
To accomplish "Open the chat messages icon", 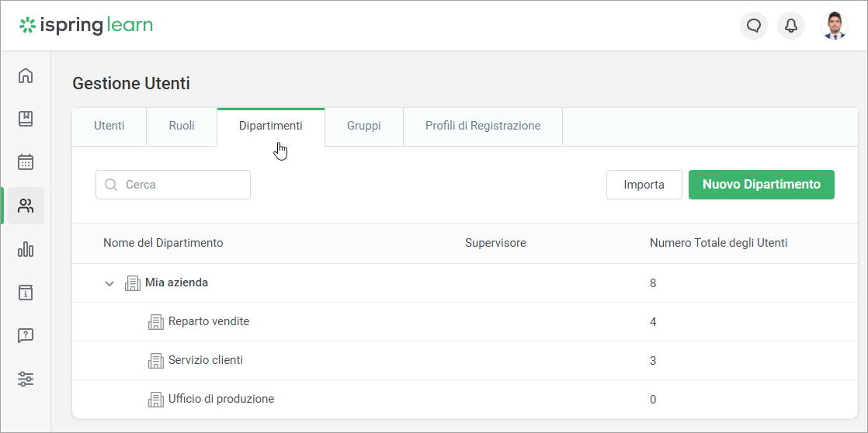I will 753,26.
